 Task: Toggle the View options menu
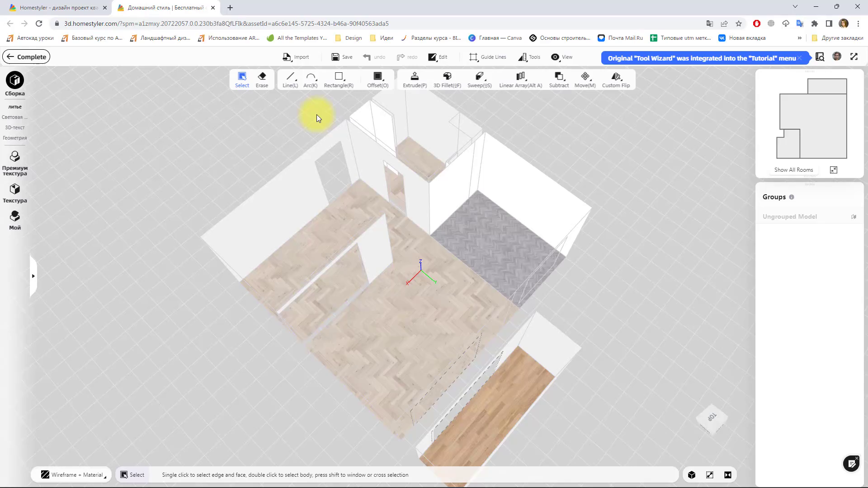[x=562, y=57]
